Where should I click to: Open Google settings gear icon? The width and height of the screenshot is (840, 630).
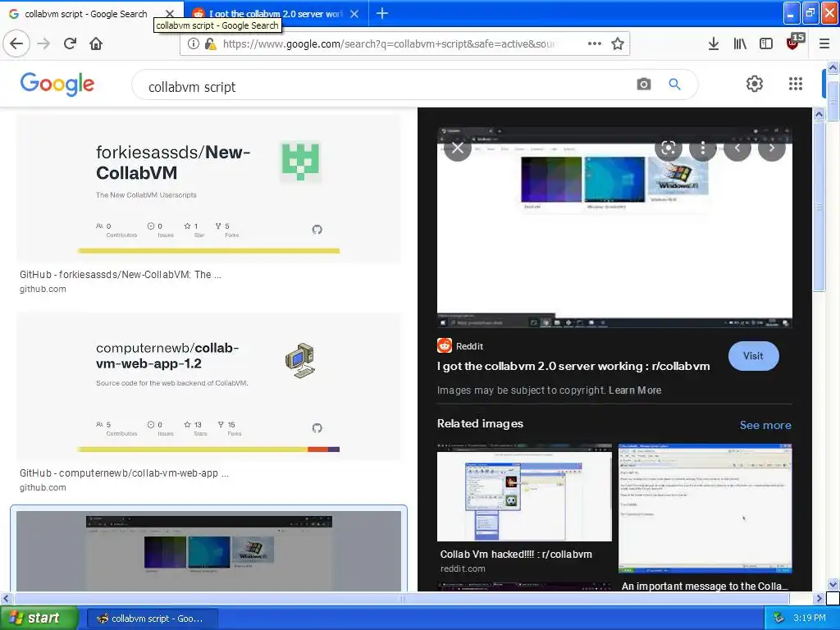coord(755,84)
